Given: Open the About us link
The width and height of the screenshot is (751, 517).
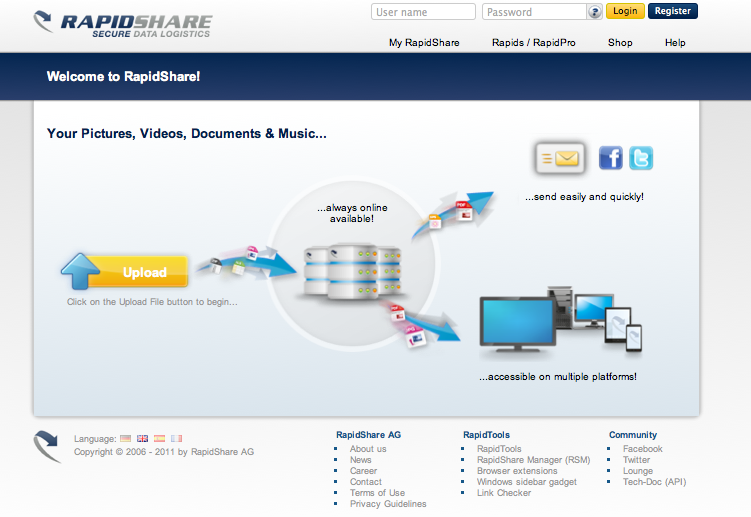Looking at the screenshot, I should click(x=368, y=449).
